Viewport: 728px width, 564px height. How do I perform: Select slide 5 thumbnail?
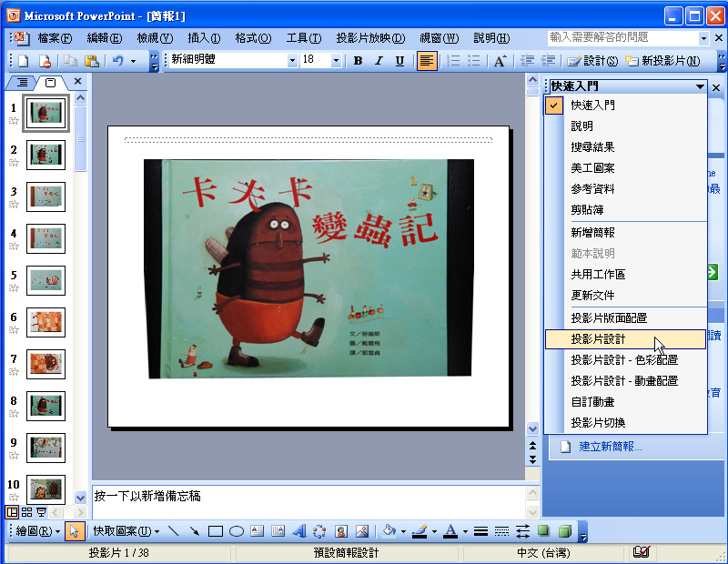(x=45, y=280)
